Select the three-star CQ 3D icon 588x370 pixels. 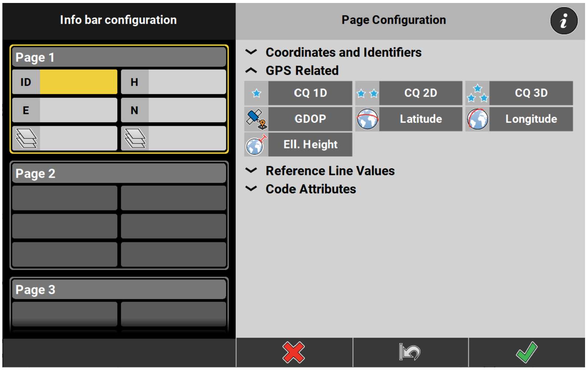(x=477, y=93)
